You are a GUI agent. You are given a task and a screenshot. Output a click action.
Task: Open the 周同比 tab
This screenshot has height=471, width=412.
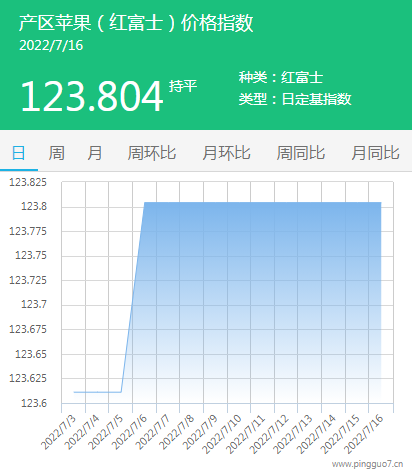point(301,153)
